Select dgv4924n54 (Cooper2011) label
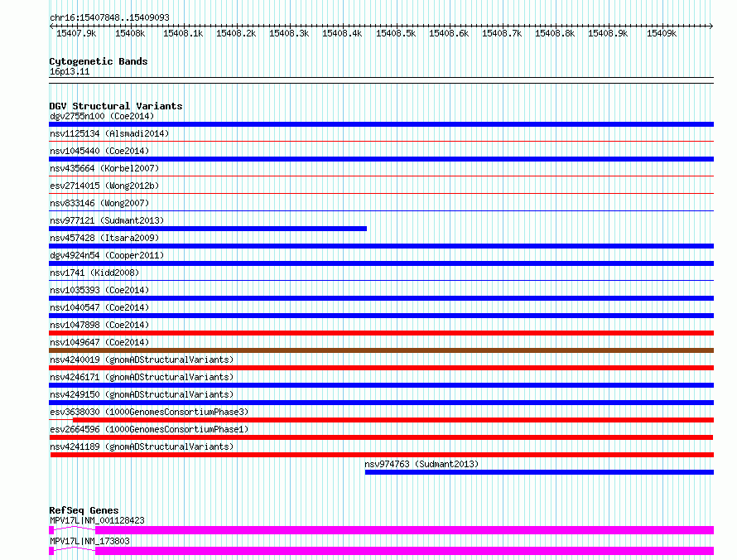The height and width of the screenshot is (560, 737). point(107,255)
